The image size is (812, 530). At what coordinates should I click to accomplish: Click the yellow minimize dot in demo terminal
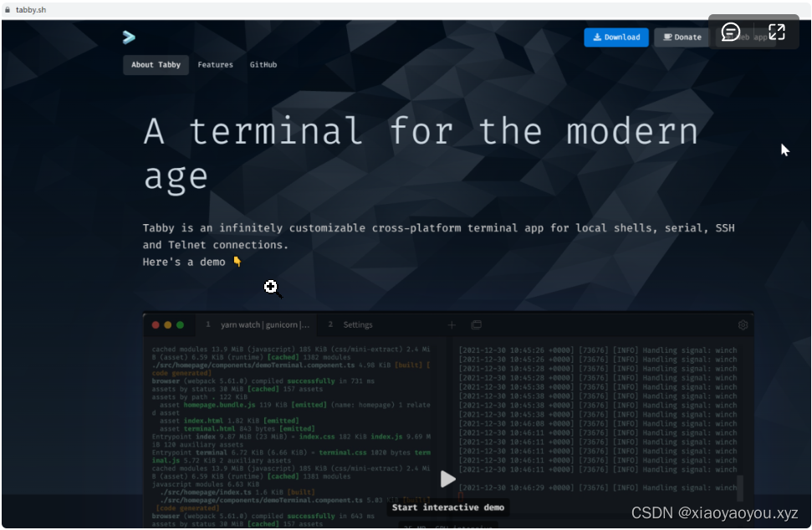(168, 325)
